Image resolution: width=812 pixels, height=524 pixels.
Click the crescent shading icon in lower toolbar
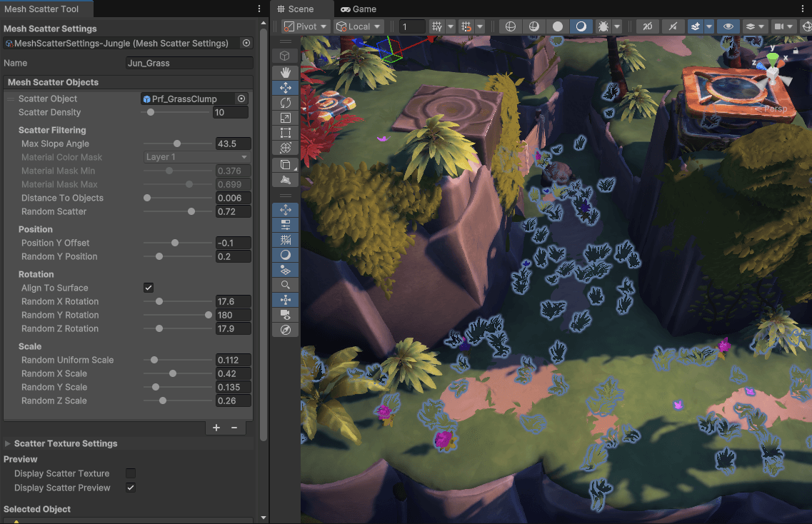pyautogui.click(x=286, y=255)
